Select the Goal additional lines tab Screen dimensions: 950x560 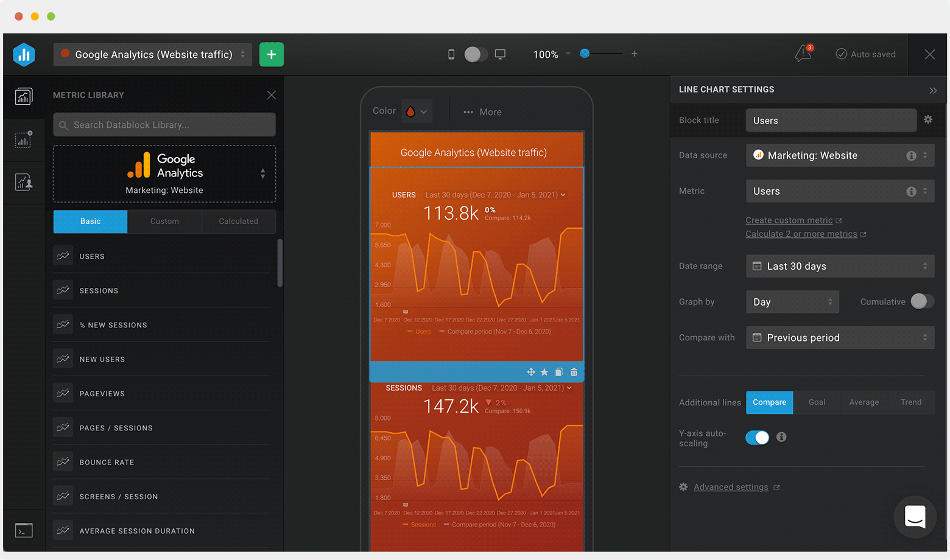pyautogui.click(x=817, y=402)
